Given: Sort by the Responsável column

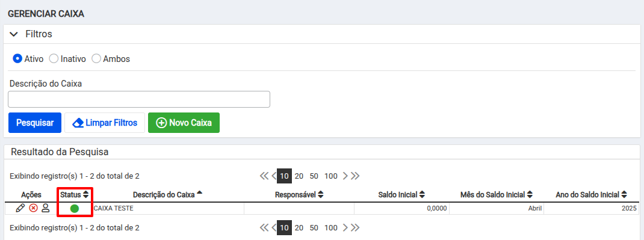Looking at the screenshot, I should (x=299, y=195).
